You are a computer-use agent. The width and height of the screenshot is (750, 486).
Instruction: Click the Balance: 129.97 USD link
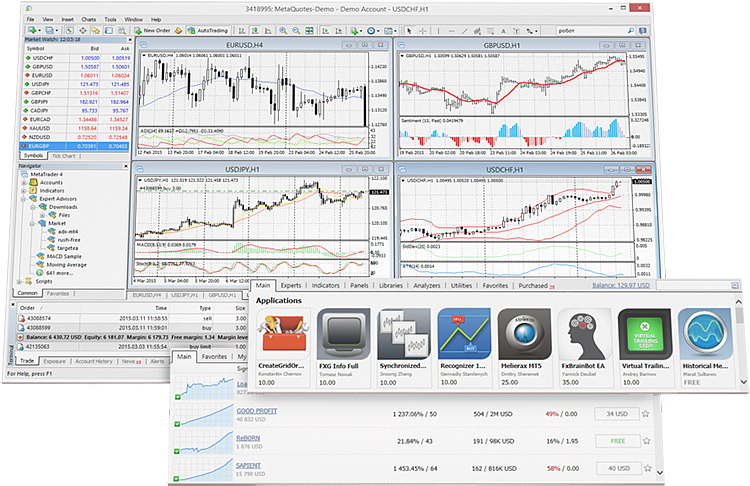pyautogui.click(x=621, y=286)
